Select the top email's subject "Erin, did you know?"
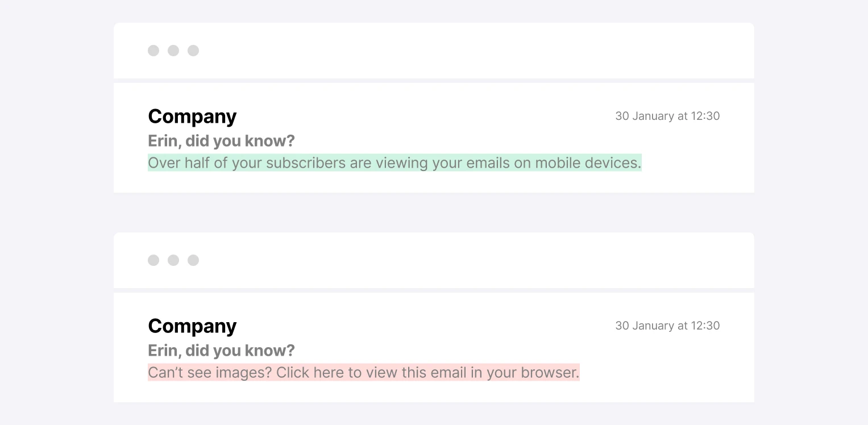 tap(221, 141)
